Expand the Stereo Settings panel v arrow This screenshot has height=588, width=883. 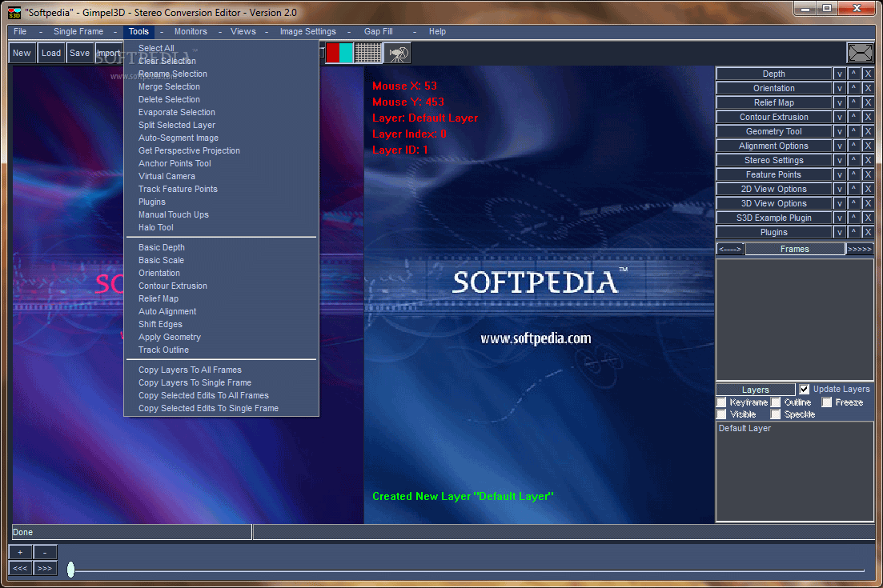click(x=840, y=160)
